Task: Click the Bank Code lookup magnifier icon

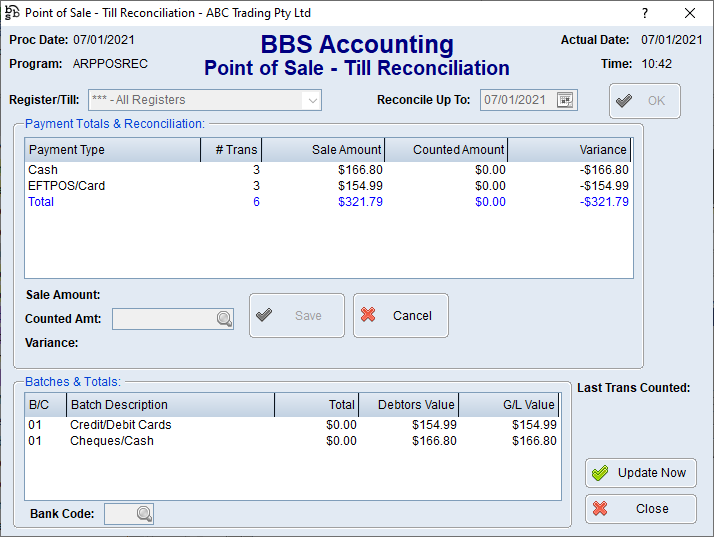Action: (144, 514)
